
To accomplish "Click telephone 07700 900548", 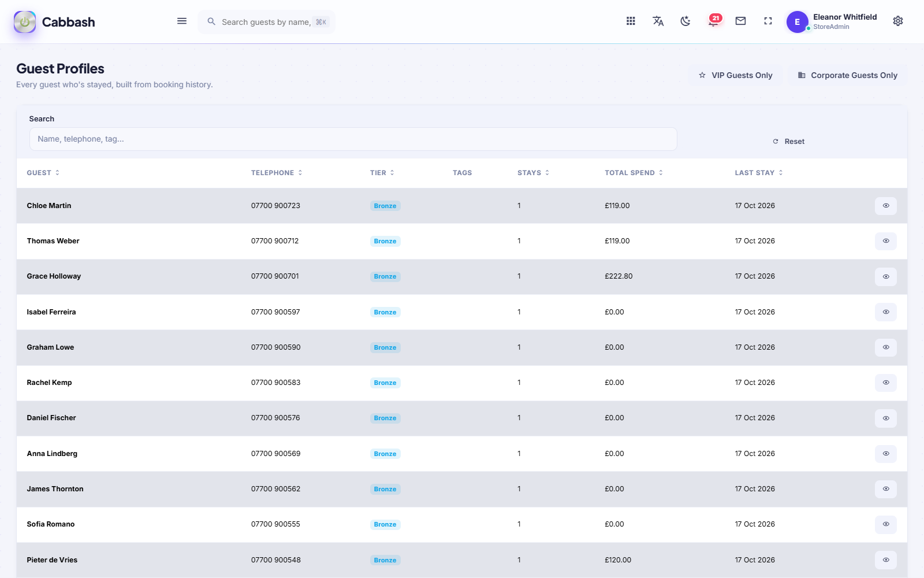I will pyautogui.click(x=275, y=560).
